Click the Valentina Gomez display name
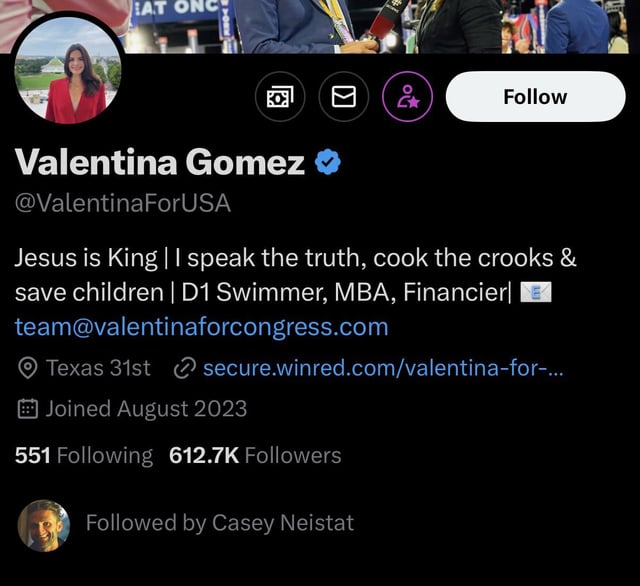 click(160, 162)
